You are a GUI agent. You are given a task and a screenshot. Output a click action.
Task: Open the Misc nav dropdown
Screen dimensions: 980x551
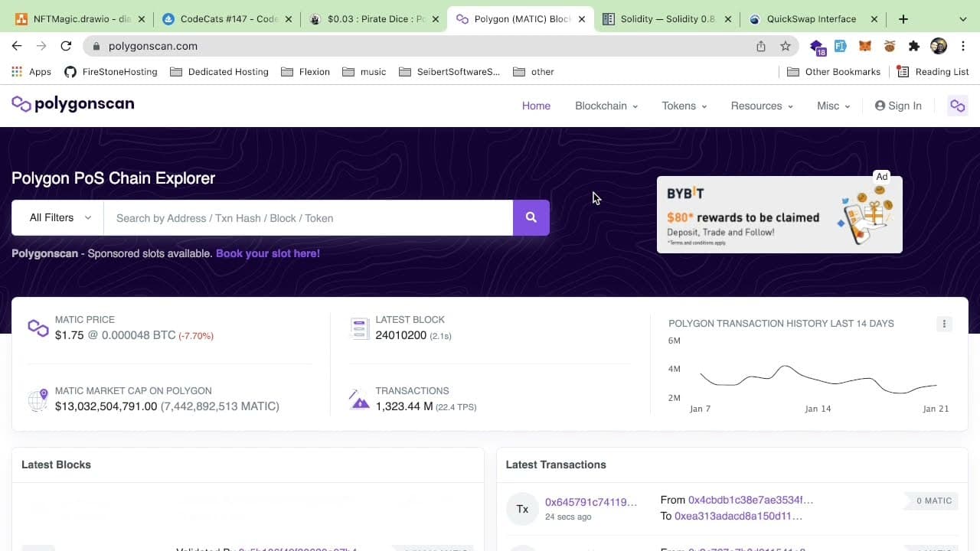point(834,106)
